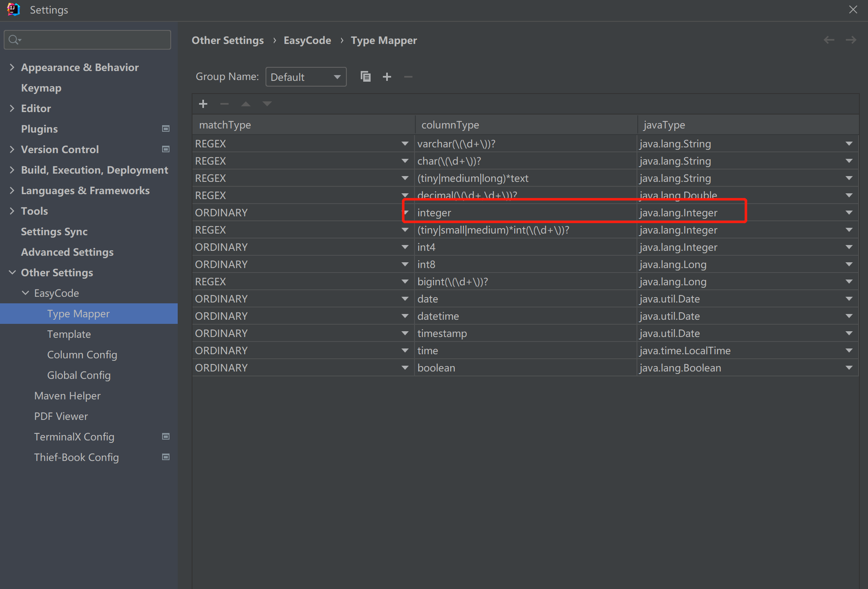Click the copy group icon
This screenshot has height=589, width=868.
pos(365,76)
